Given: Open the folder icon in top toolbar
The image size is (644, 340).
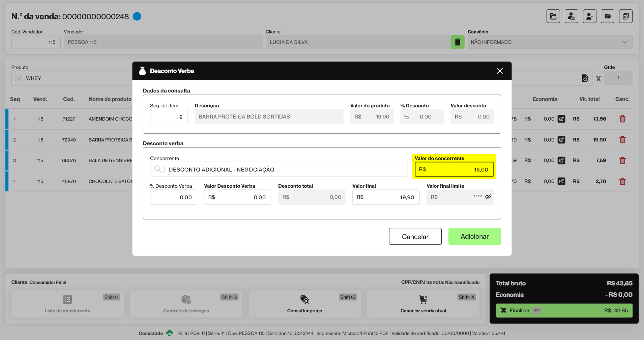Looking at the screenshot, I should 607,16.
